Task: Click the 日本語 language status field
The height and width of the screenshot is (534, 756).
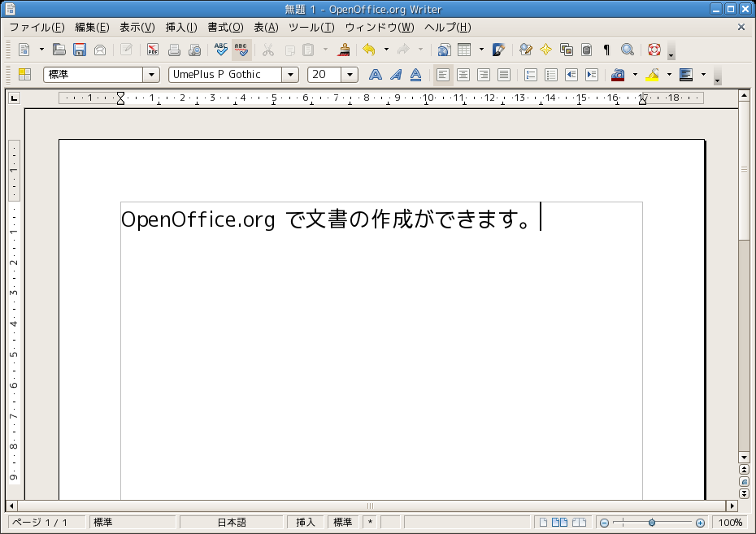Action: [232, 523]
